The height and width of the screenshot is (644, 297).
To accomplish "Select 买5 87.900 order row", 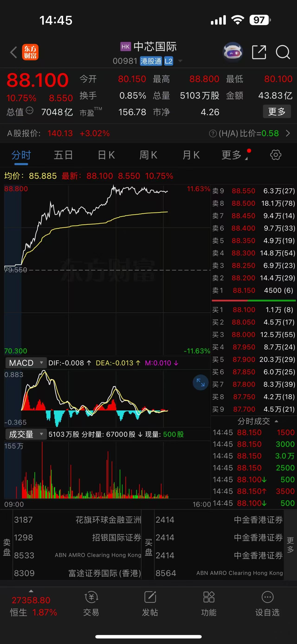I will [x=254, y=359].
